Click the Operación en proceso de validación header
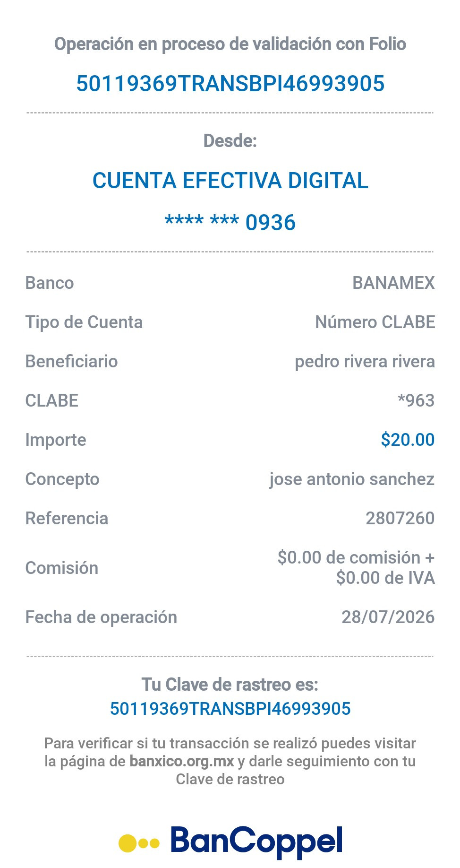The height and width of the screenshot is (868, 460). (230, 44)
